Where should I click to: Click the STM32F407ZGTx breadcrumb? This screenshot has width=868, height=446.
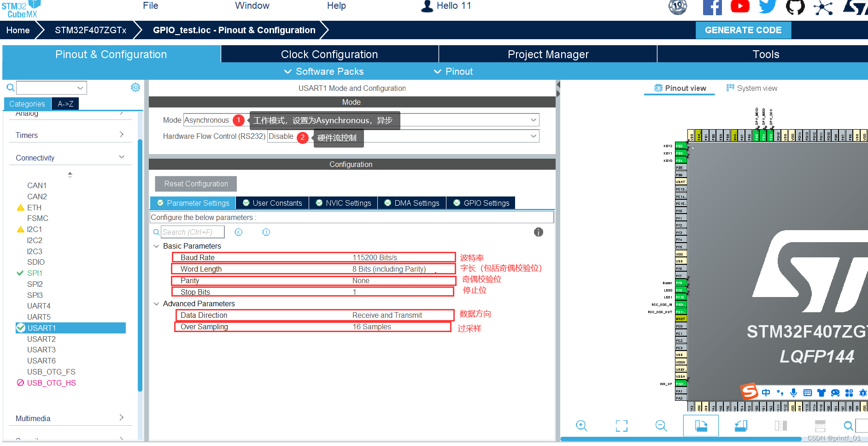(x=90, y=30)
